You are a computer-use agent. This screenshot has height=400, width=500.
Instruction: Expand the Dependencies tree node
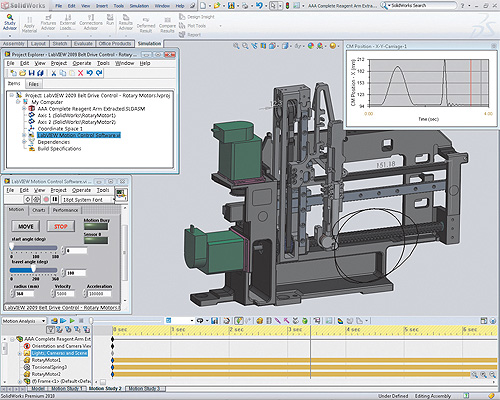coord(24,142)
